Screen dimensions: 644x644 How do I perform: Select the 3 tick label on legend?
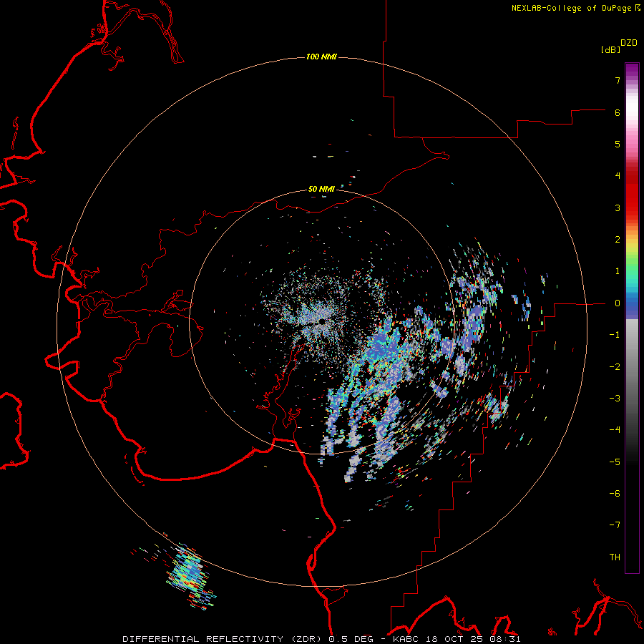tap(618, 208)
